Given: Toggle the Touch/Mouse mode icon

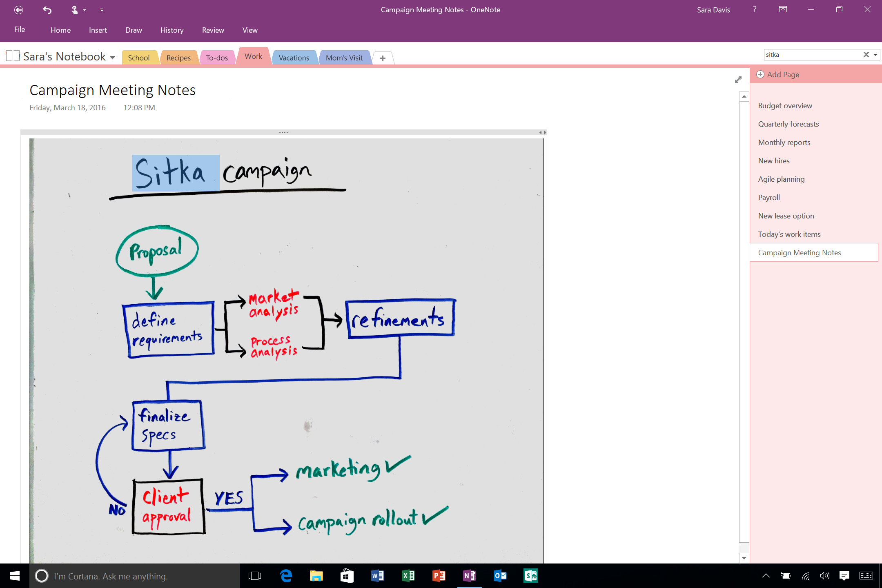Looking at the screenshot, I should 74,10.
